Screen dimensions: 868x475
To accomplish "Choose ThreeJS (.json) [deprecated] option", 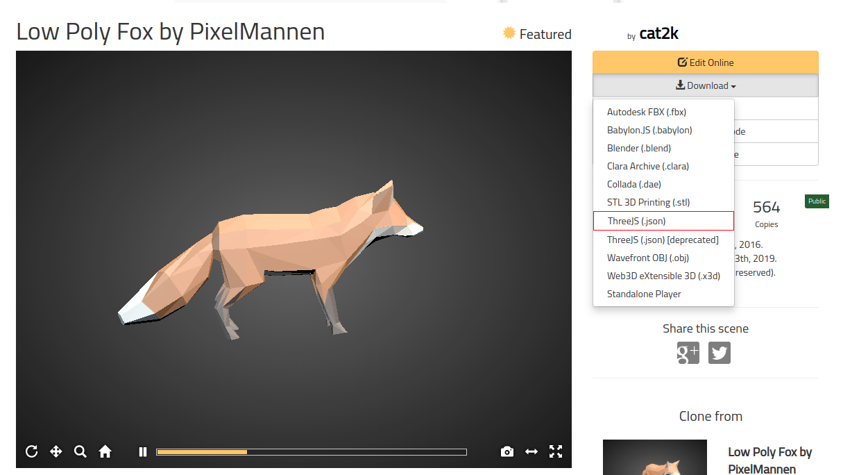I will (x=663, y=240).
